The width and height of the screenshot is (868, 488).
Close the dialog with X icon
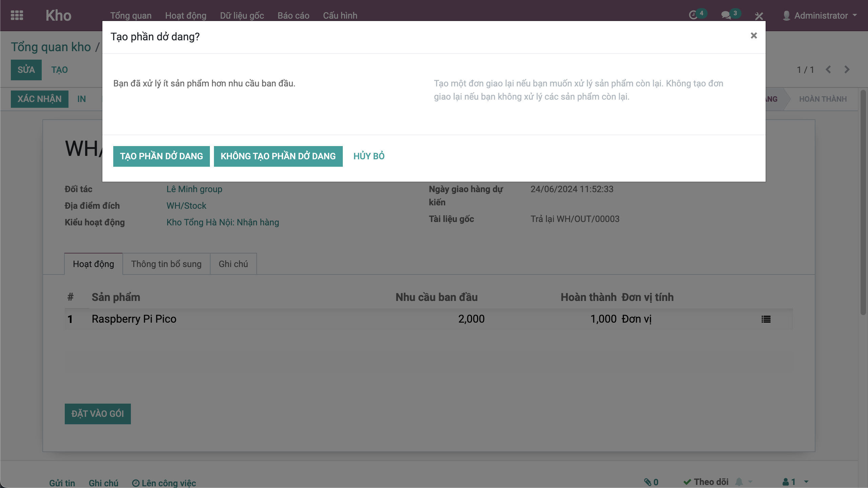coord(754,36)
